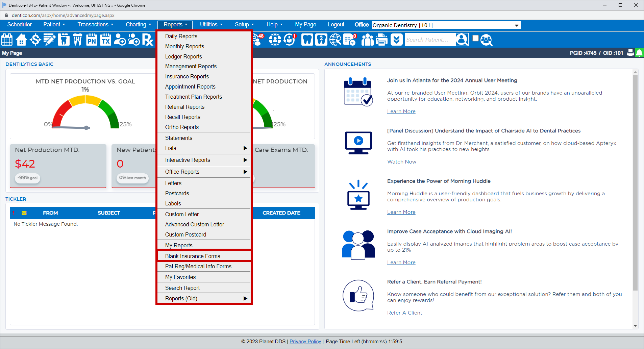Expand the Lists submenu
Image resolution: width=644 pixels, height=349 pixels.
click(x=204, y=148)
